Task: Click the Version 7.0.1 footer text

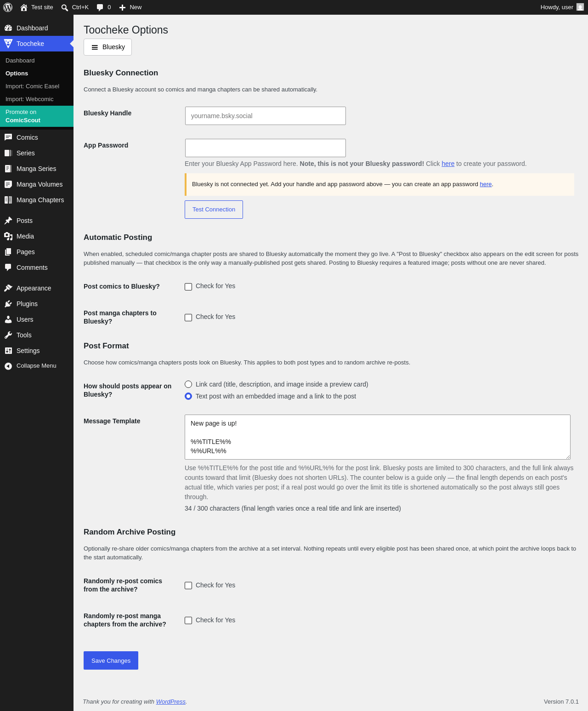Action: (x=561, y=702)
